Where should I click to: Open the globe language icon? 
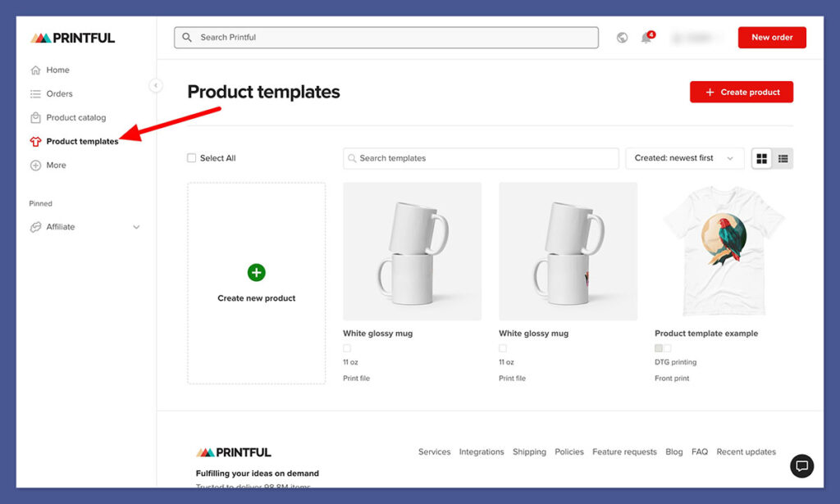pos(622,38)
